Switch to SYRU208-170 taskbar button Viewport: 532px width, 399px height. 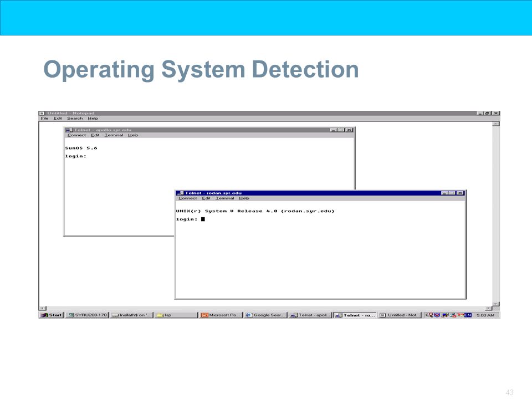tap(87, 315)
